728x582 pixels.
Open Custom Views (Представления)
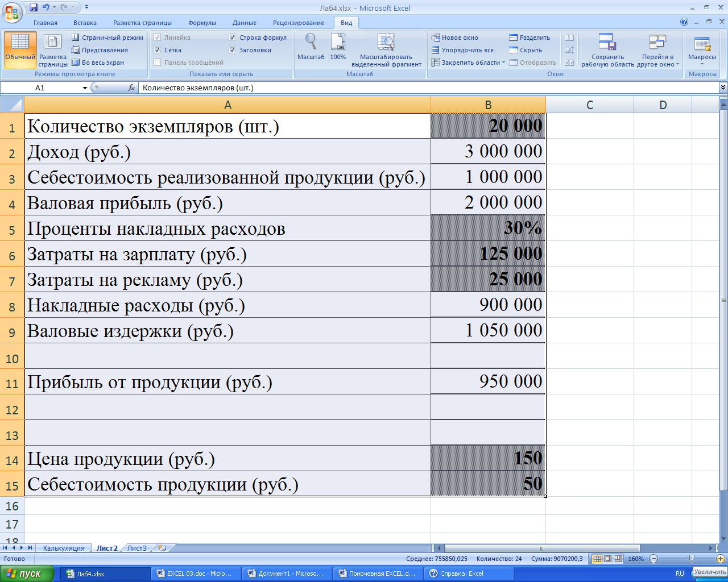[100, 50]
